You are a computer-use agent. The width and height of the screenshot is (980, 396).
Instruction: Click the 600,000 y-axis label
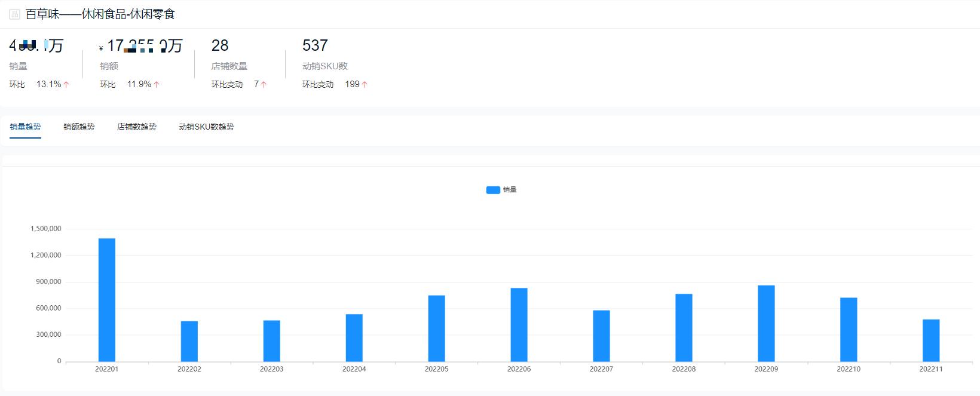48,308
